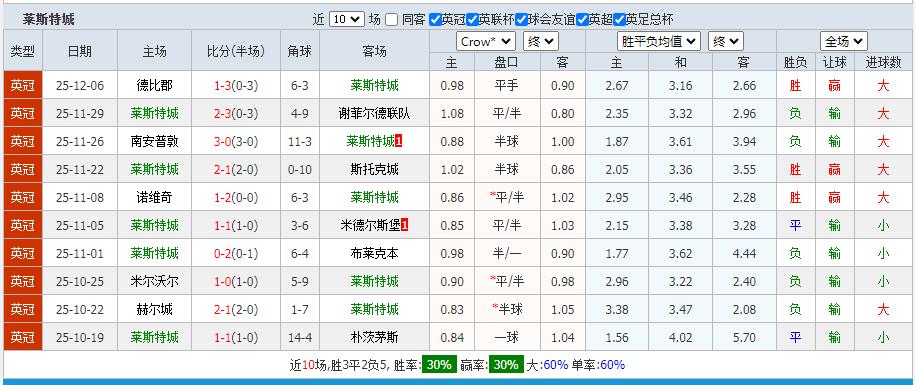Click the 进球数 column header
The height and width of the screenshot is (385, 915).
[883, 62]
